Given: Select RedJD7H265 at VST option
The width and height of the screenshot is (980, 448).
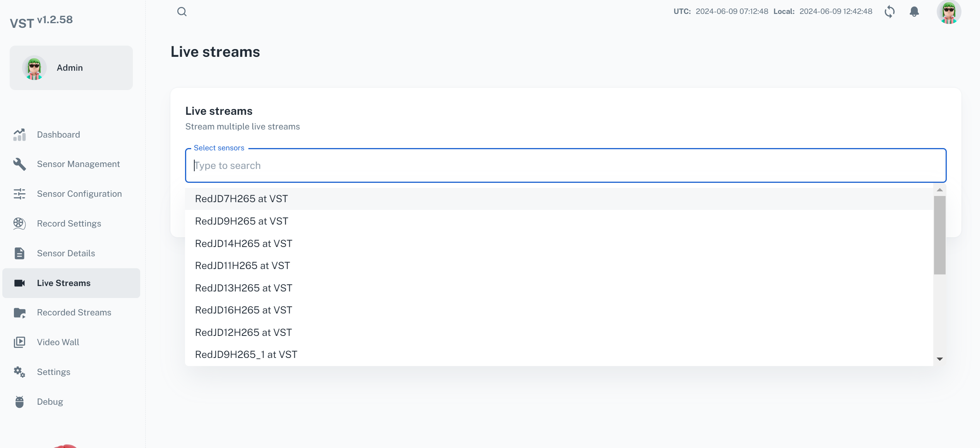Looking at the screenshot, I should pyautogui.click(x=241, y=199).
